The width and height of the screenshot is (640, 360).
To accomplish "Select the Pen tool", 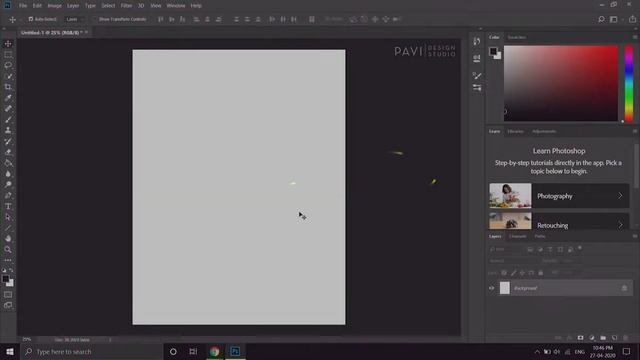I will pyautogui.click(x=8, y=196).
